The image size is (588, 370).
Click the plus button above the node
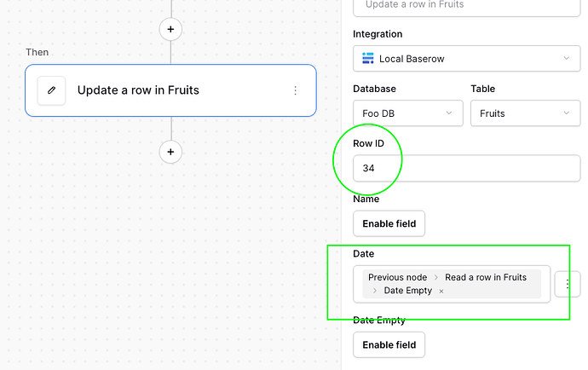point(170,30)
